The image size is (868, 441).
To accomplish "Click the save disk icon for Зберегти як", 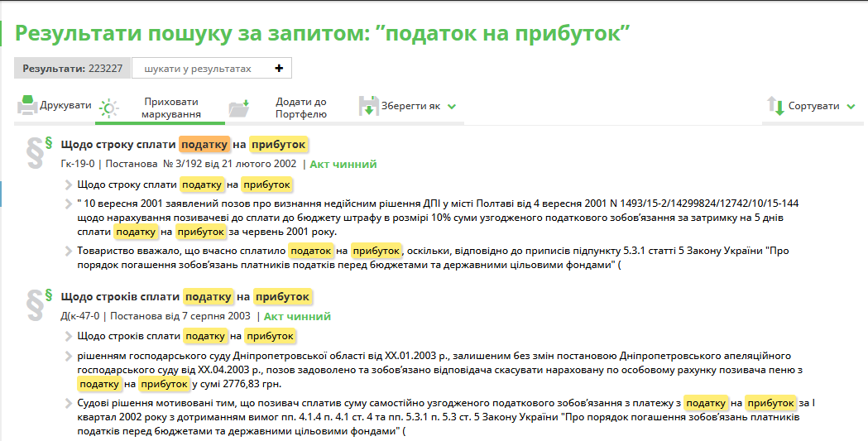I will 368,107.
